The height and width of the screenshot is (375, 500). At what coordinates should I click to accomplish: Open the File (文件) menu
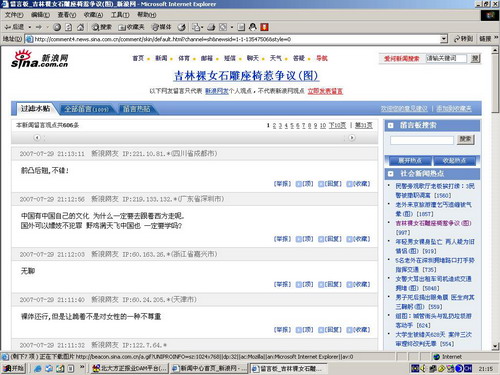(14, 15)
